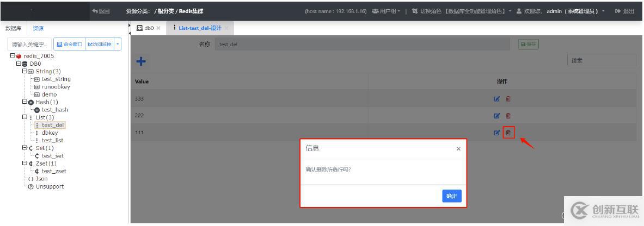Delete the row with value 111

coord(508,133)
